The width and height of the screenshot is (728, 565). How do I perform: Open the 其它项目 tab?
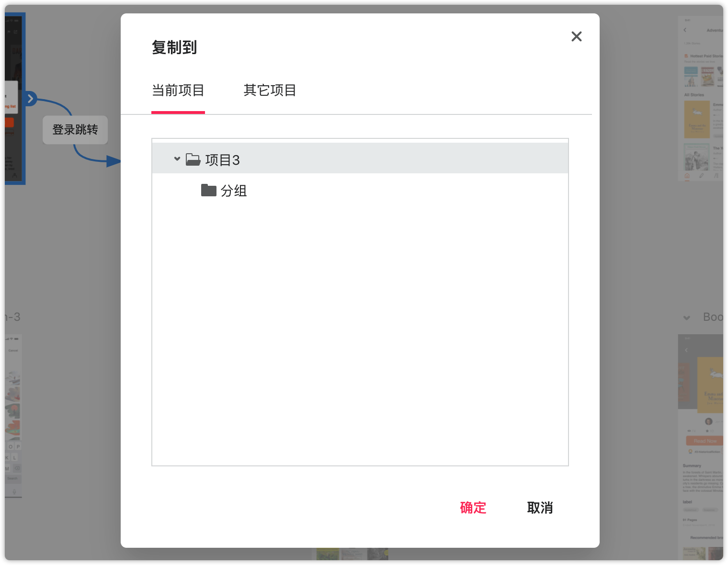(x=270, y=90)
